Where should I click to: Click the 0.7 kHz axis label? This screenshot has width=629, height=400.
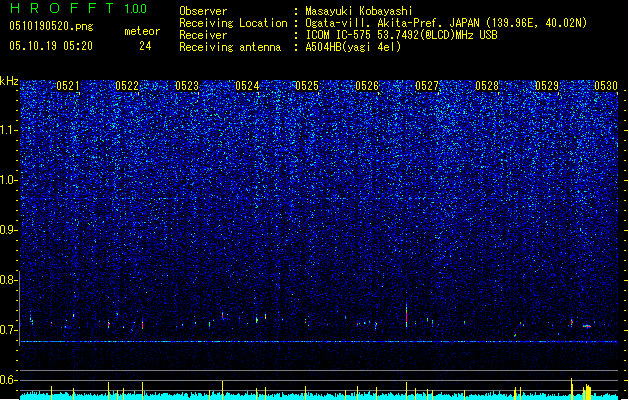click(x=9, y=330)
